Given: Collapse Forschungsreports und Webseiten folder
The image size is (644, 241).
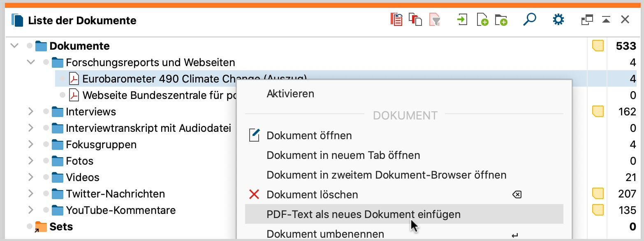Looking at the screenshot, I should tap(31, 62).
